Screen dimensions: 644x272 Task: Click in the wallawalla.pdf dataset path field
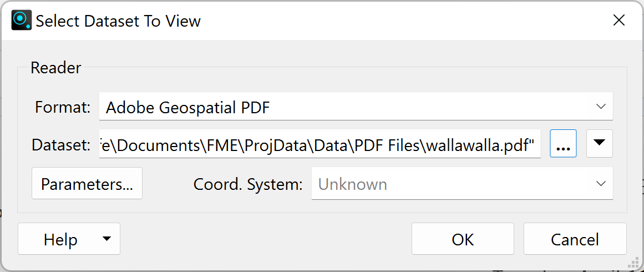(x=320, y=144)
